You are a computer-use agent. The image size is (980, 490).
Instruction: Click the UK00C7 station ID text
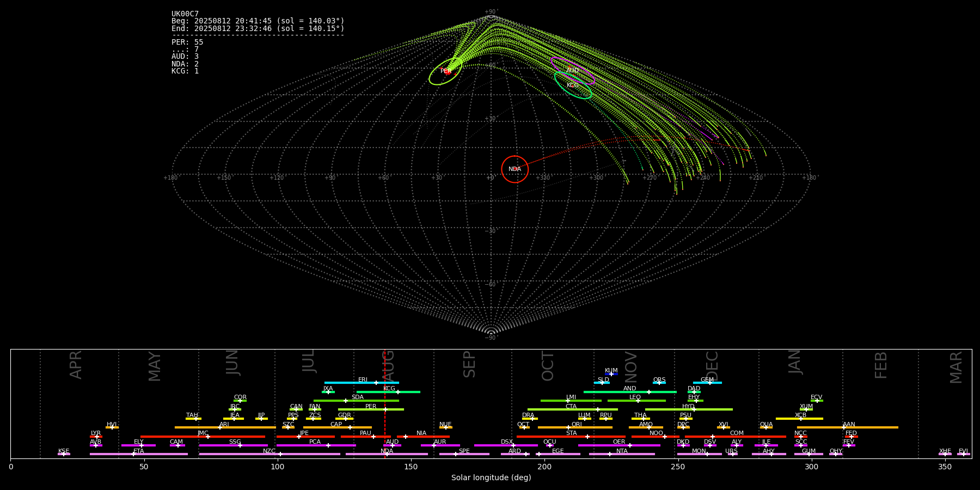[x=185, y=14]
